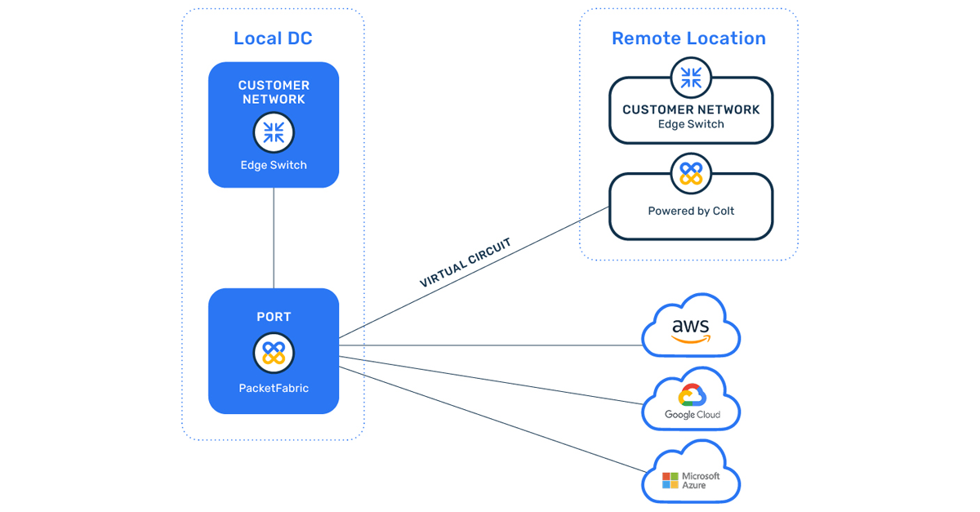The height and width of the screenshot is (512, 980).
Task: Select the Edge Switch icon in Local DC
Action: click(274, 131)
